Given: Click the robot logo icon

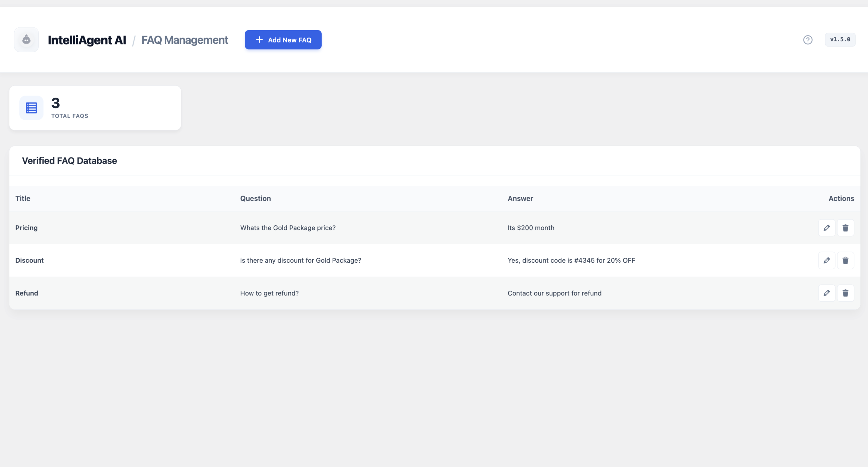Looking at the screenshot, I should click(x=26, y=40).
